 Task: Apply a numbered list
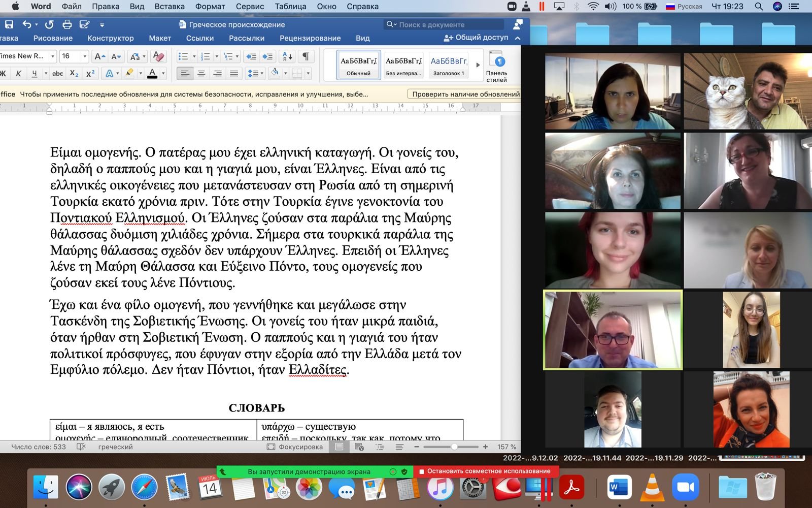[206, 56]
